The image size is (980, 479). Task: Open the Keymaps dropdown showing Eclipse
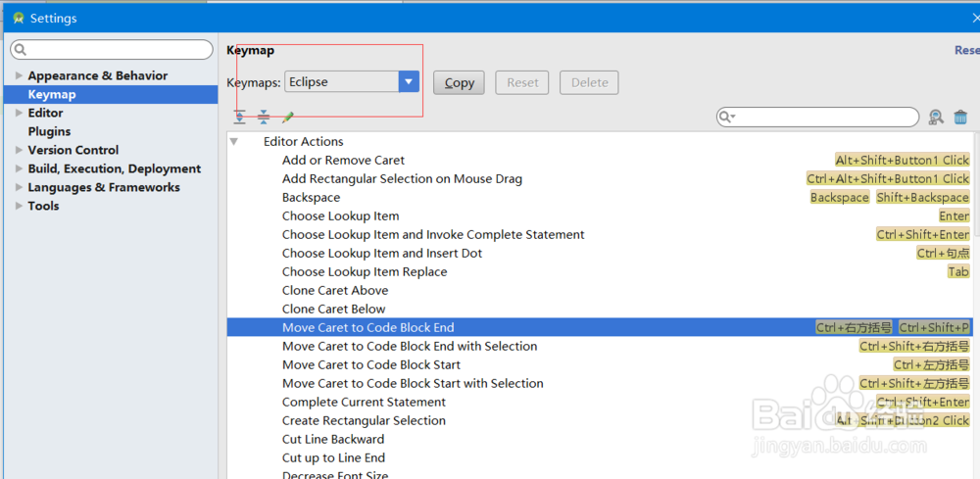409,82
